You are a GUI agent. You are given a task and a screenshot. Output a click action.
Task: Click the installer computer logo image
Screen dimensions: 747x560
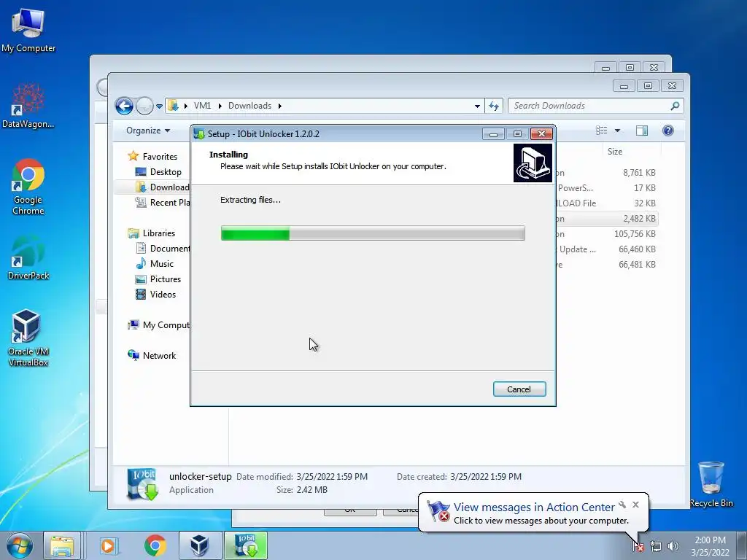point(533,163)
